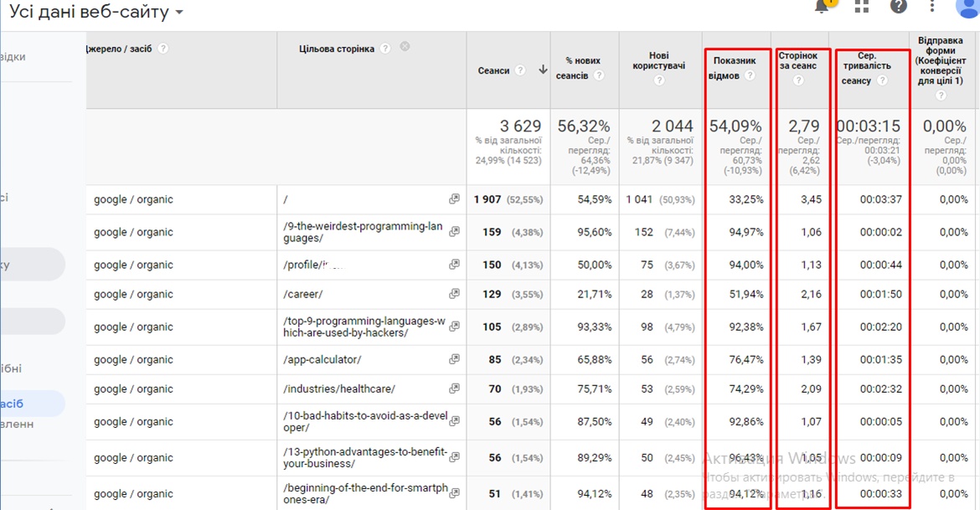Click the sort arrow on "Сеанси" column
980x510 pixels.
tap(541, 69)
